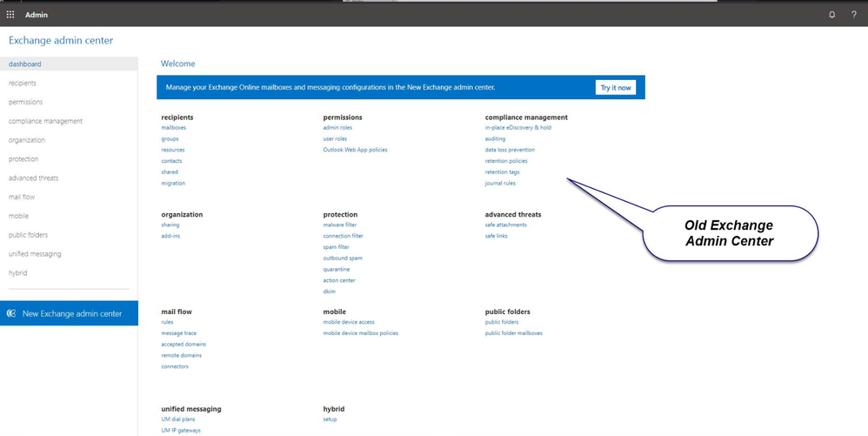Open the help question mark
The image size is (868, 436).
pyautogui.click(x=853, y=15)
